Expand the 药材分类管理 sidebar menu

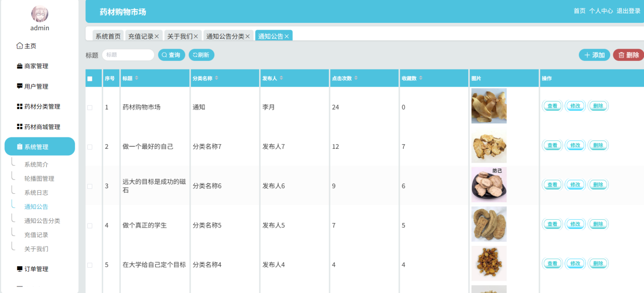[x=40, y=107]
